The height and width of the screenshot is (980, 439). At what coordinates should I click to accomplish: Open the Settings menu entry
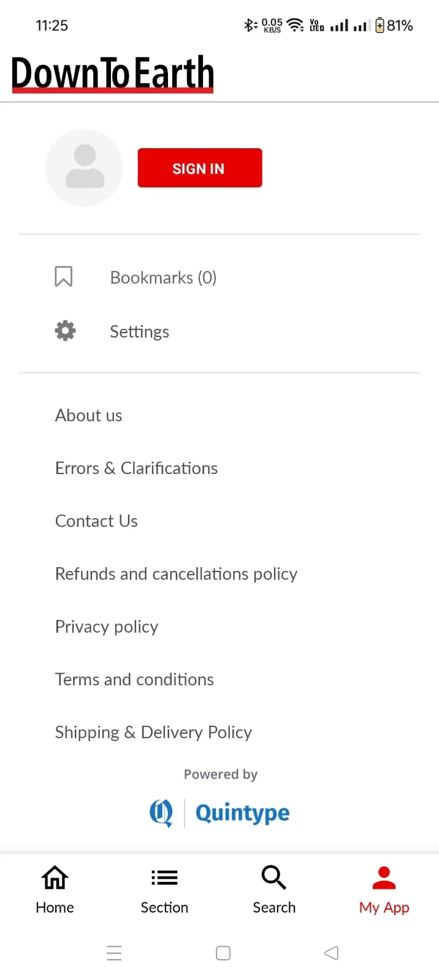pyautogui.click(x=140, y=331)
